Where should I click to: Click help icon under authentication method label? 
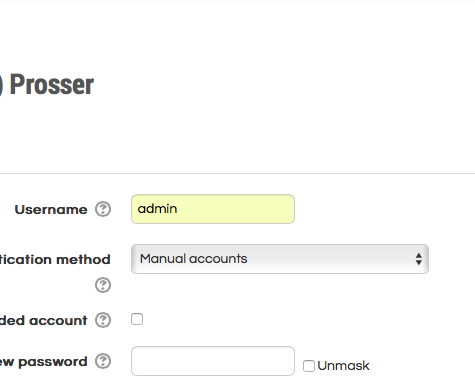click(x=103, y=285)
